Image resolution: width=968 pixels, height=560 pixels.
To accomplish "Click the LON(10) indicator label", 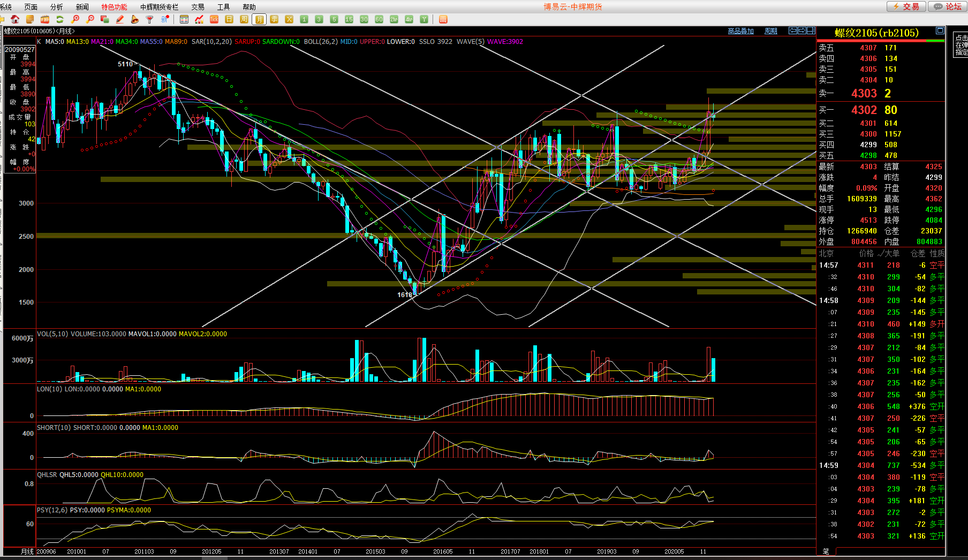I will pos(50,389).
